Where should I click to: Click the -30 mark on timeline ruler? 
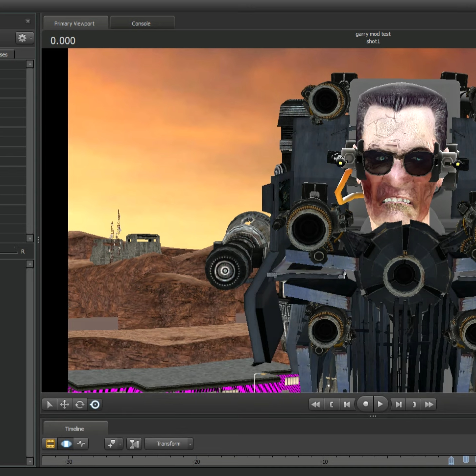tap(69, 462)
